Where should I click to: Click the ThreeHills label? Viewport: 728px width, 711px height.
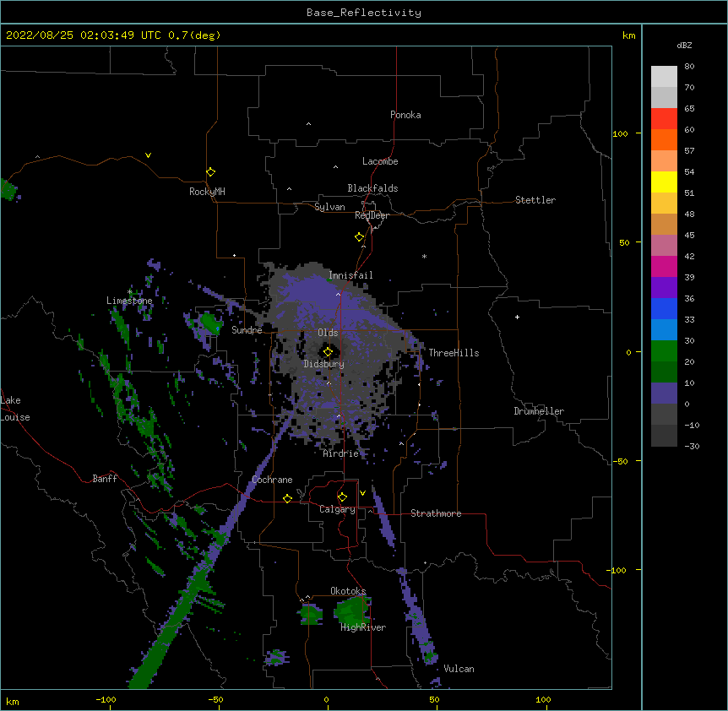point(454,353)
